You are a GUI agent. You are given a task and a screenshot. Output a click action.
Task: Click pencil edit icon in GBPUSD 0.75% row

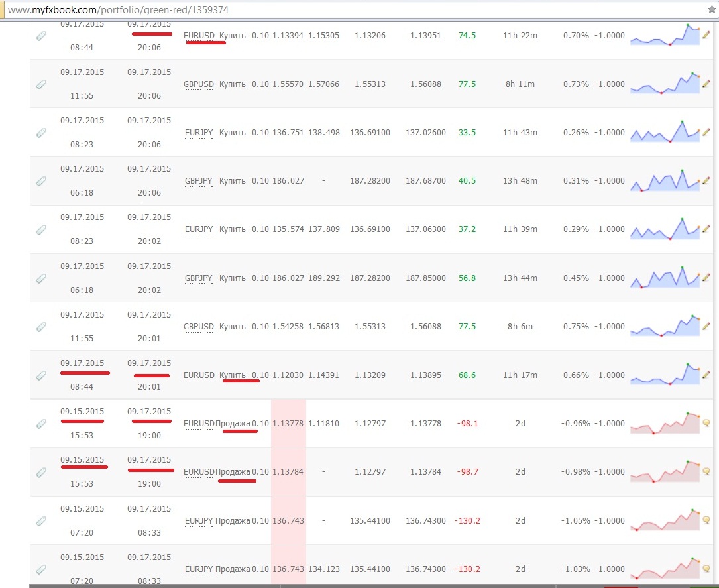[706, 326]
